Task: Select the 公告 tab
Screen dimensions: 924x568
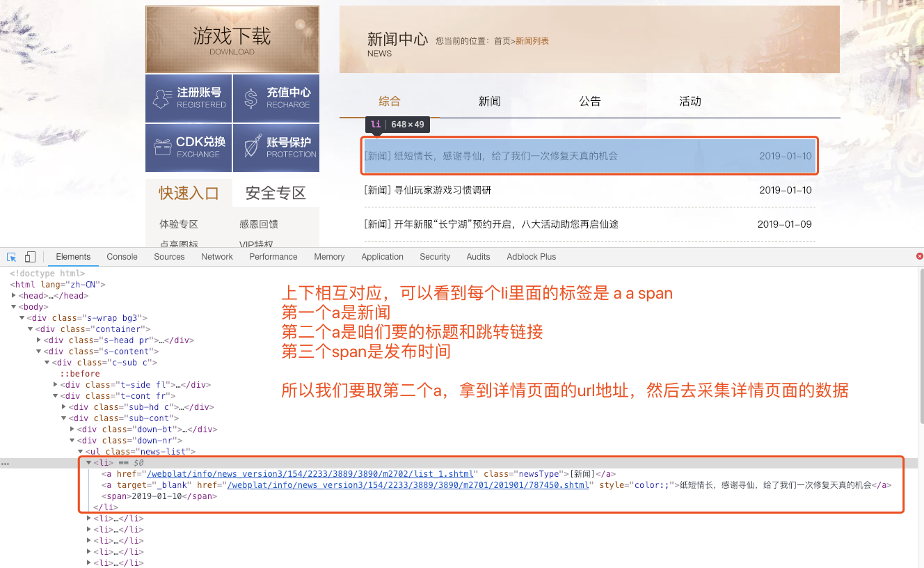Action: 590,102
